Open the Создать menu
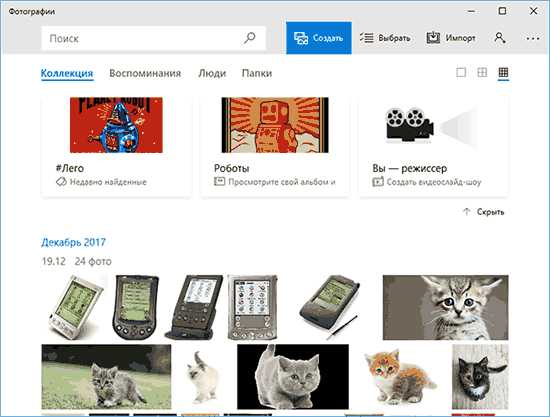This screenshot has height=417, width=550. pos(319,38)
